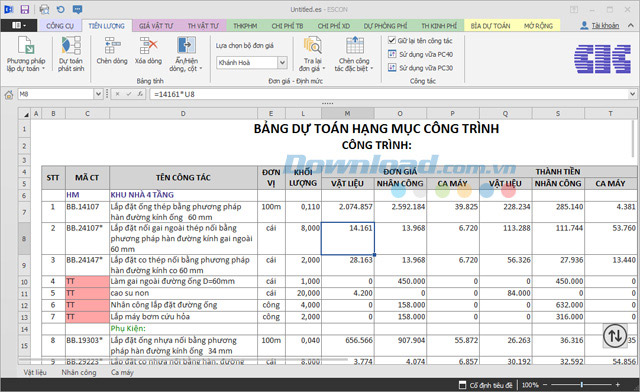Open the THKPHM tab
Screen dimensions: 640x392
pos(245,26)
